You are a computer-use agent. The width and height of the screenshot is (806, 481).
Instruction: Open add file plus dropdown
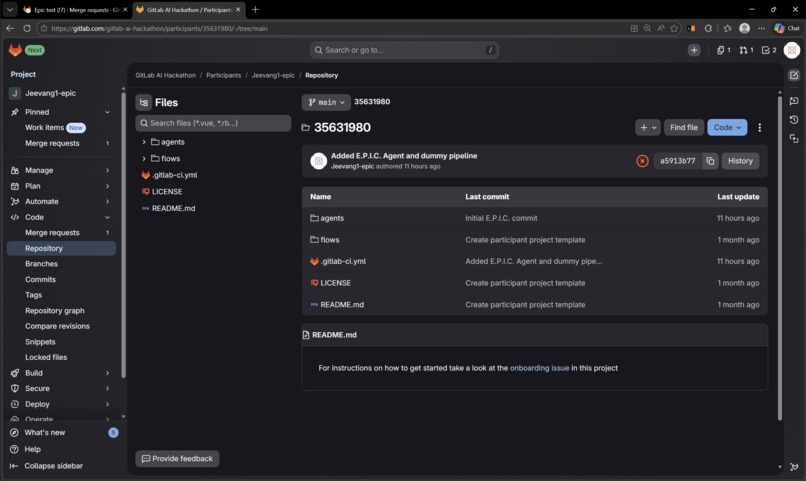pos(648,127)
